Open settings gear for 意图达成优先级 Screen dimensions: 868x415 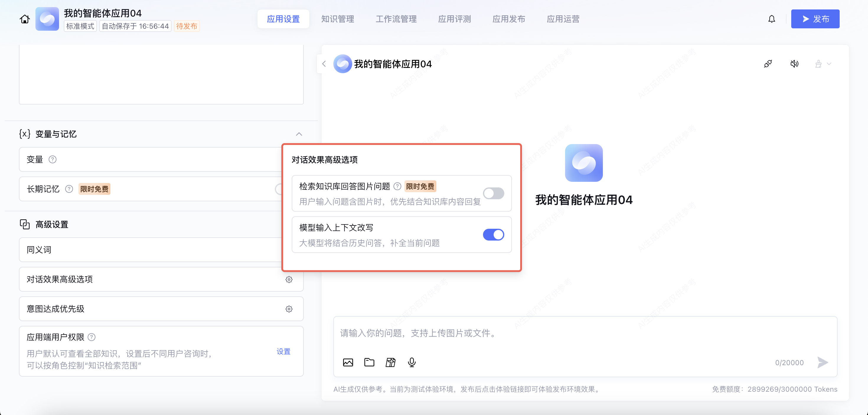click(x=289, y=309)
